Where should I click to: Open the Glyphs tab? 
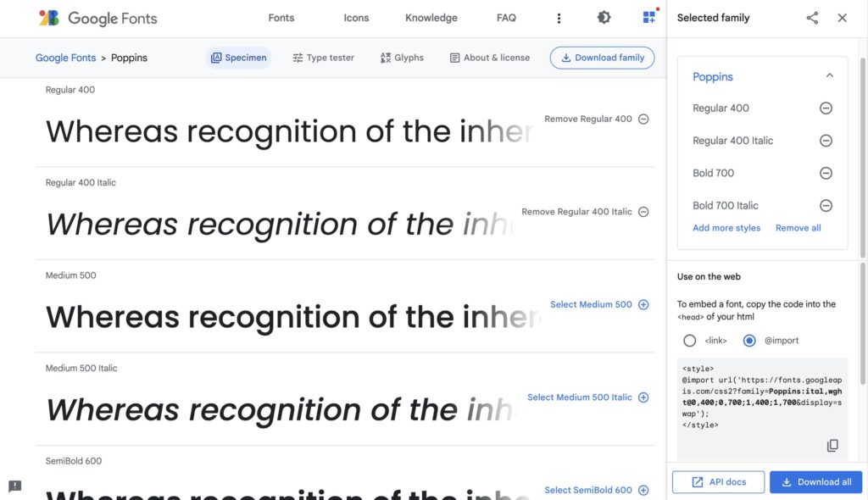[x=402, y=58]
